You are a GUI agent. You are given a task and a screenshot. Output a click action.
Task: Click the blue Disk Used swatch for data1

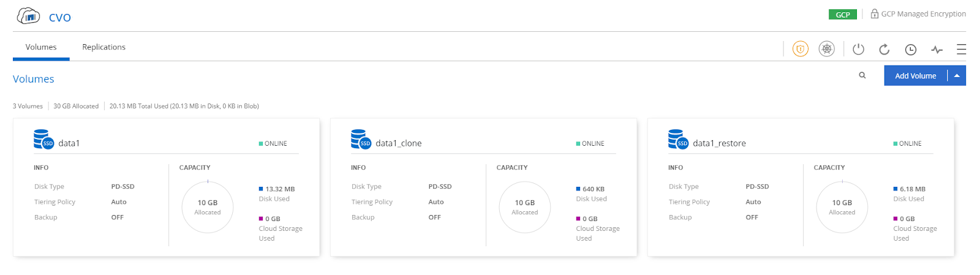click(x=261, y=189)
